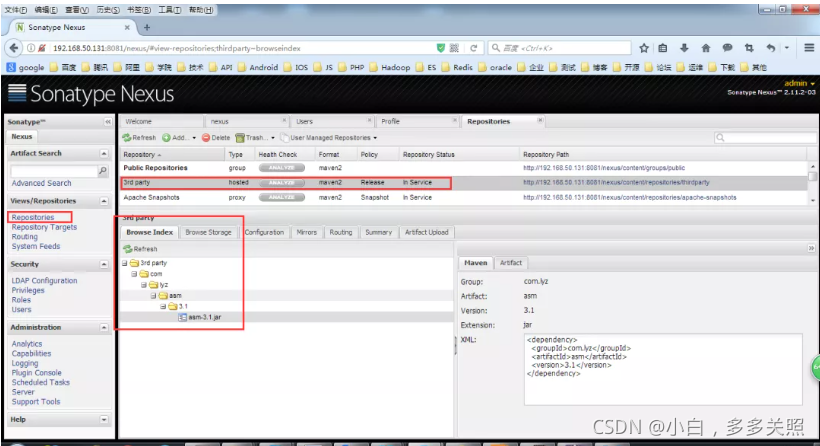This screenshot has height=446, width=820.
Task: Click the Delete repository toolbar button
Action: click(216, 138)
